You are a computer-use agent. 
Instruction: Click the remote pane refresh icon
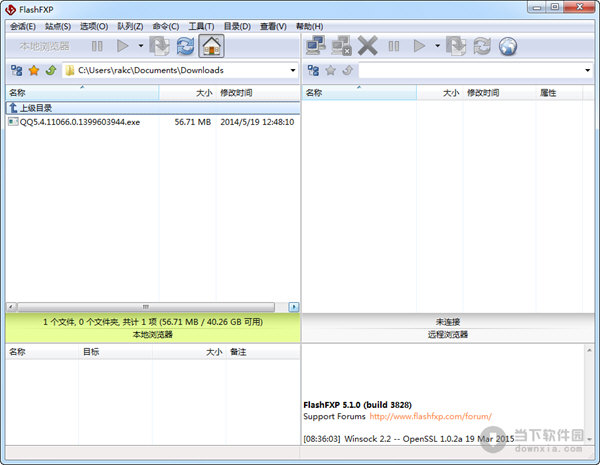(x=482, y=46)
